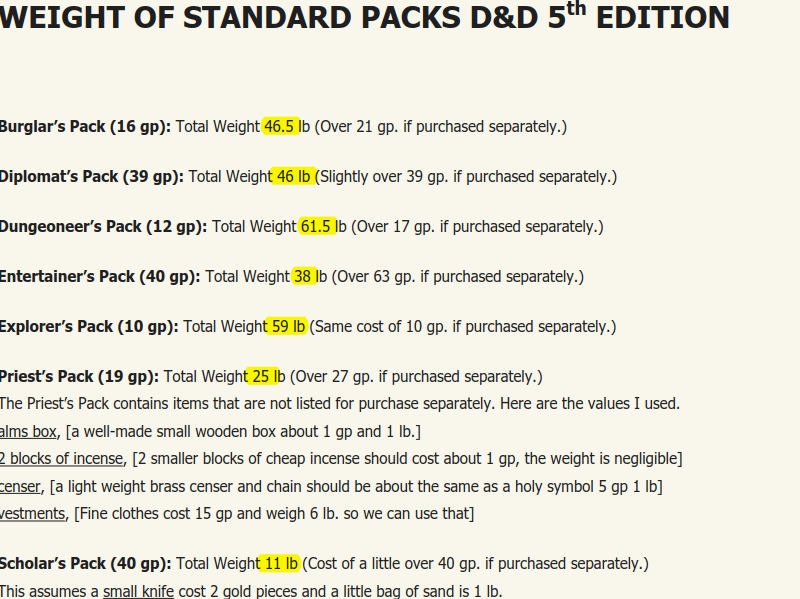Click the highlighted 61.5 weight value
Screen dimensions: 800x599
click(x=316, y=227)
